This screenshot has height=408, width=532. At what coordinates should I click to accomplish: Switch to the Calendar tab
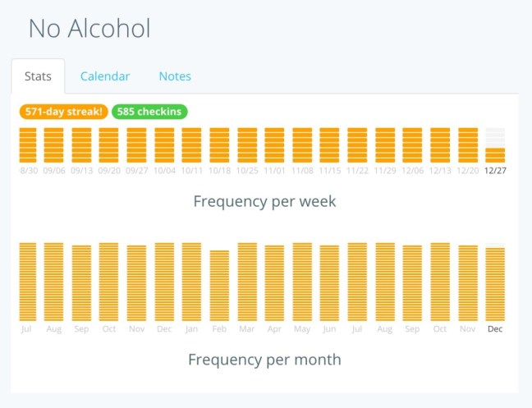coord(105,76)
